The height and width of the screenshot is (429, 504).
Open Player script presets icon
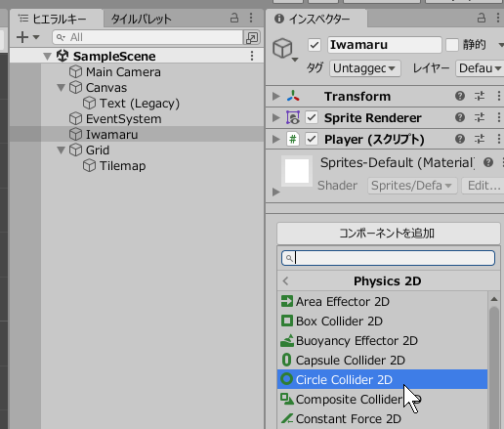(x=480, y=140)
